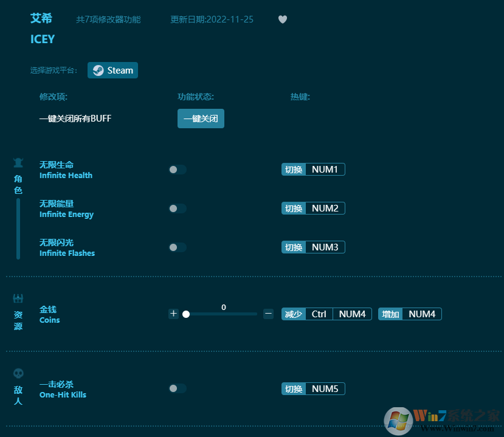Click the 增加 NUM4 hotkey for Coins
Image resolution: width=504 pixels, height=437 pixels.
point(410,314)
